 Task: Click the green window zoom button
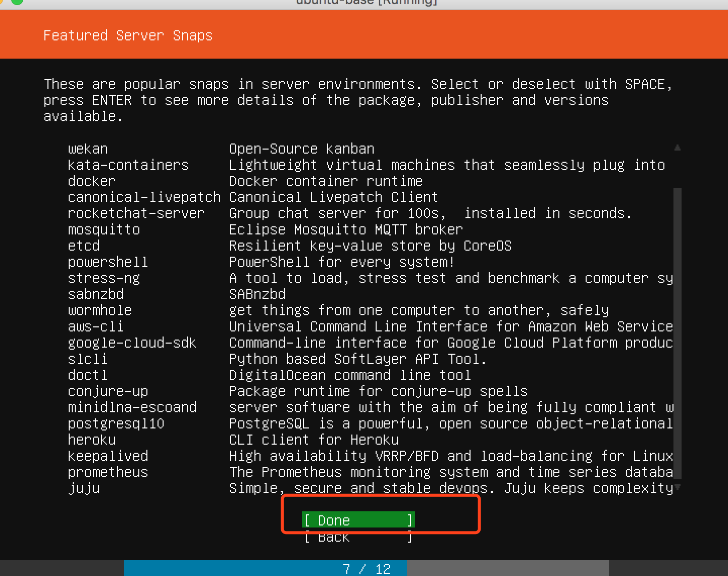coord(17,2)
